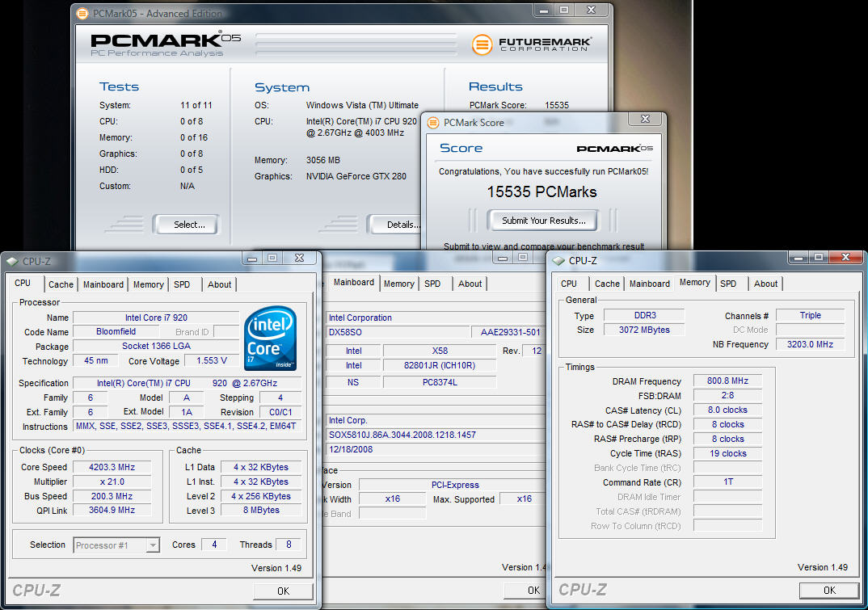Close the PCMark Score dialog
Image resolution: width=868 pixels, height=610 pixels.
645,119
